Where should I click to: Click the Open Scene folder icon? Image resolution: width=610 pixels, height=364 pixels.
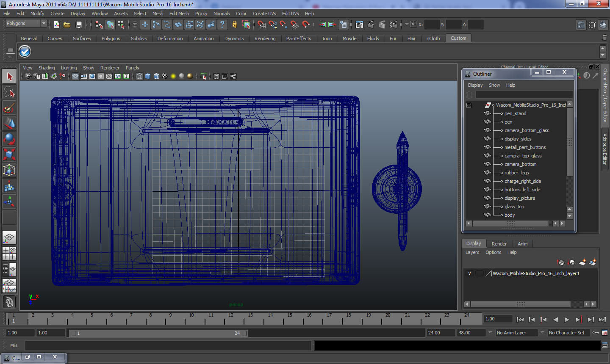pos(67,25)
